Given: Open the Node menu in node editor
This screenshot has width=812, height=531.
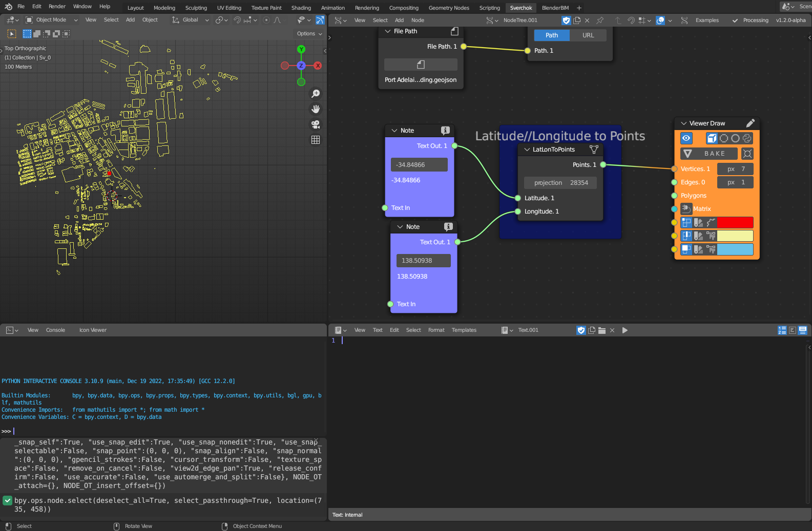Looking at the screenshot, I should click(418, 20).
